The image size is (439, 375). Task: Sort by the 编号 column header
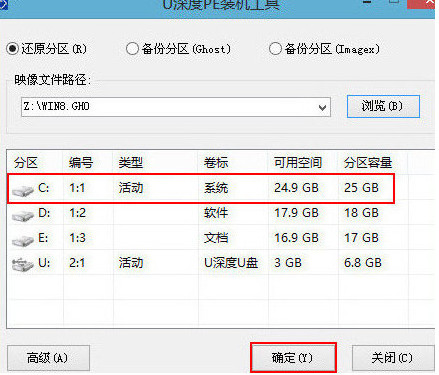(x=81, y=163)
